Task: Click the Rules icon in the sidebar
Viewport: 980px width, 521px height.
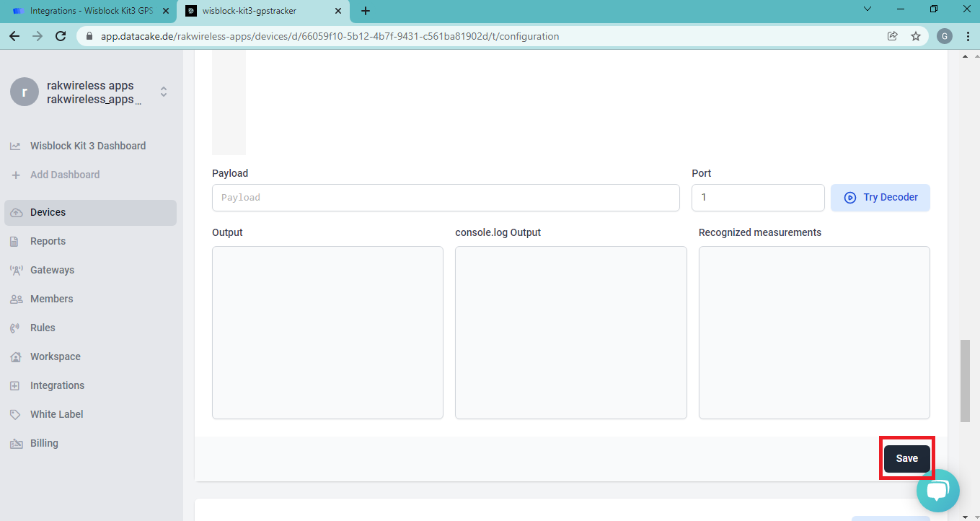Action: click(15, 328)
